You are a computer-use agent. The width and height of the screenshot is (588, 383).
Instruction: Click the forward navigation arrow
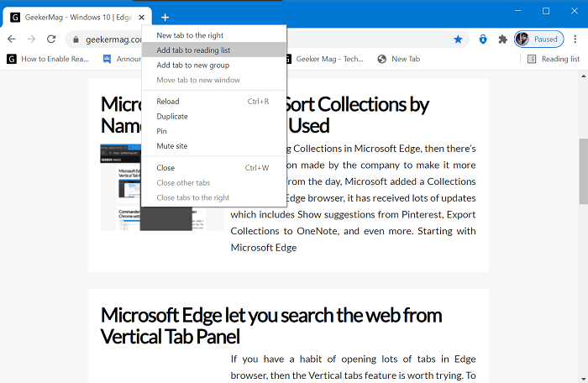(x=32, y=39)
